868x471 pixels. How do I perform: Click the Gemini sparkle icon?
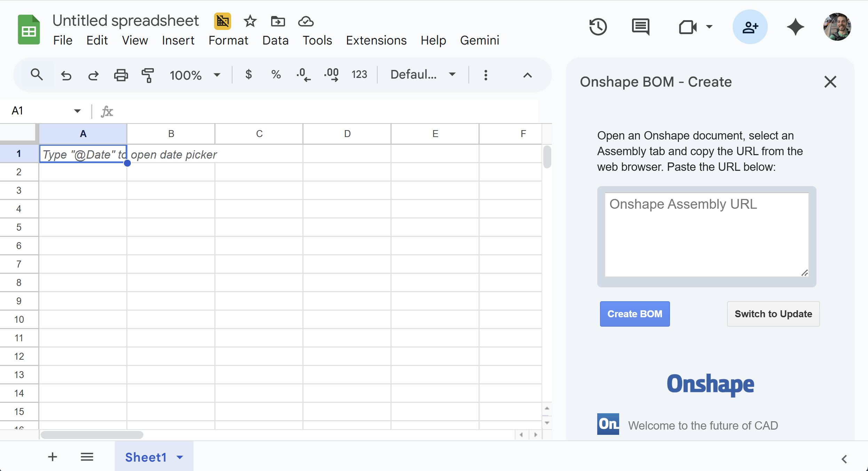point(795,27)
